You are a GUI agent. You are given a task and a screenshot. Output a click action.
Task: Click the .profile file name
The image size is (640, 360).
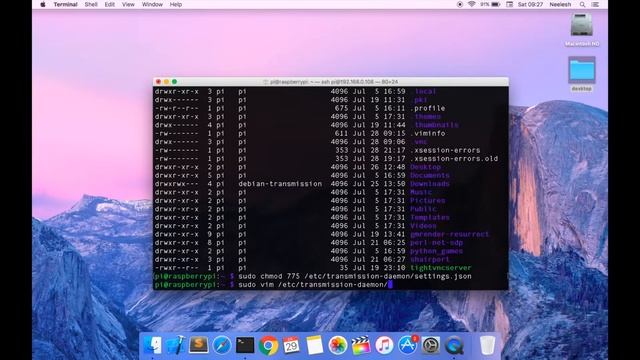pos(427,108)
